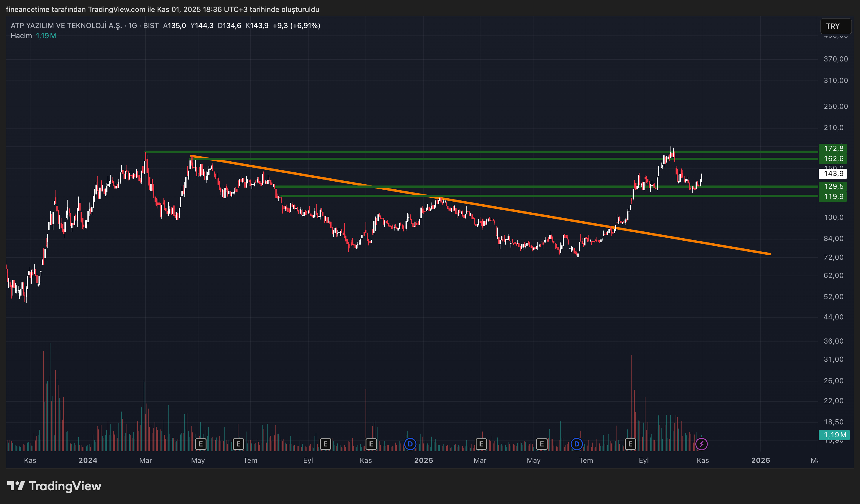Click the earnings E marker near May 2024

(x=201, y=444)
